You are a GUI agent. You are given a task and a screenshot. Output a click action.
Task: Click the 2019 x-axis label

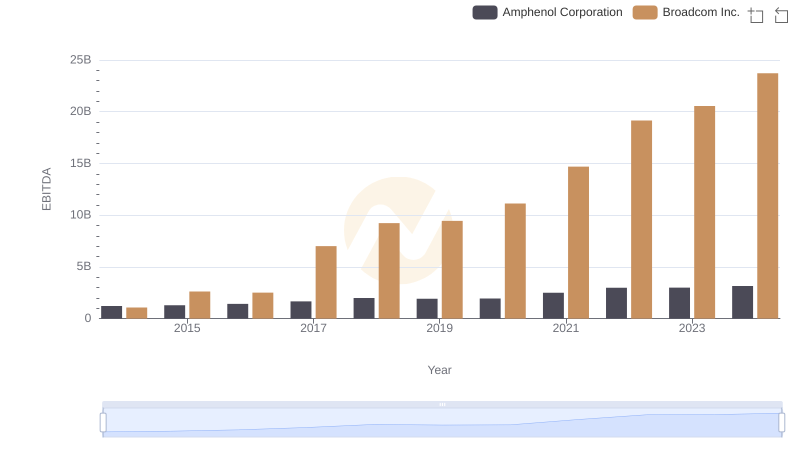coord(439,328)
